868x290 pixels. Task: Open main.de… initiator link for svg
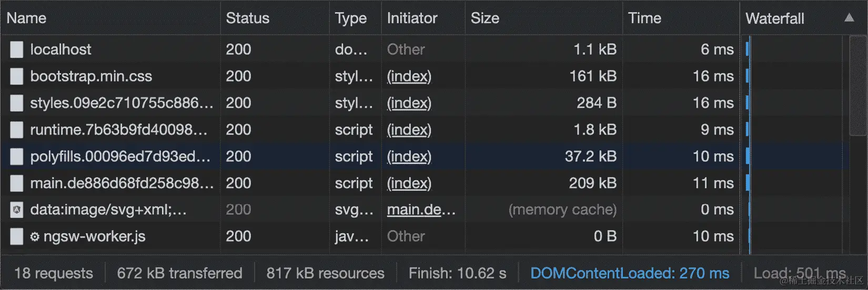[x=421, y=210]
